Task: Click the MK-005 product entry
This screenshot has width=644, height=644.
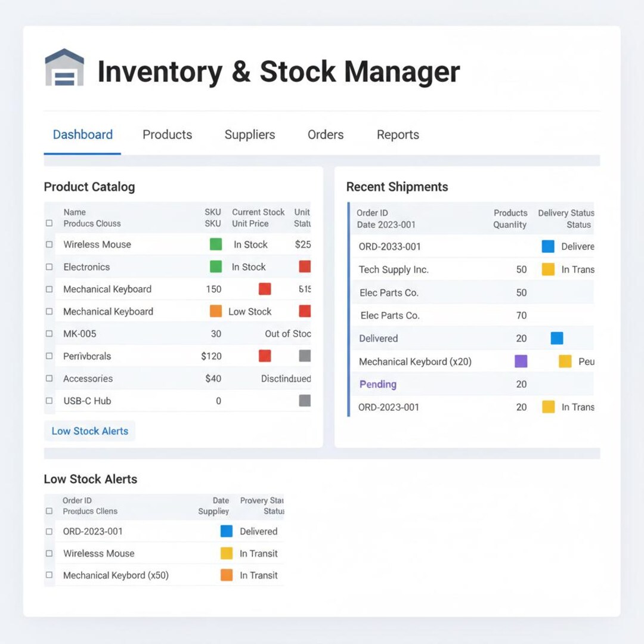Action: tap(80, 333)
